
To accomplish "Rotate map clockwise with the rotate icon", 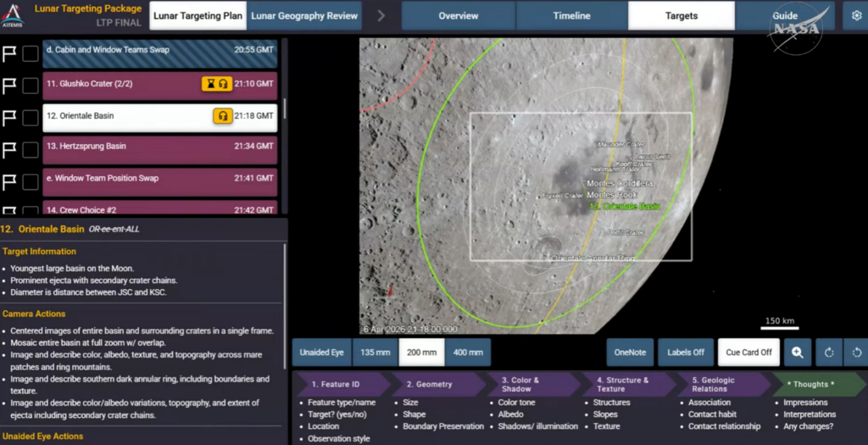I will (x=827, y=353).
